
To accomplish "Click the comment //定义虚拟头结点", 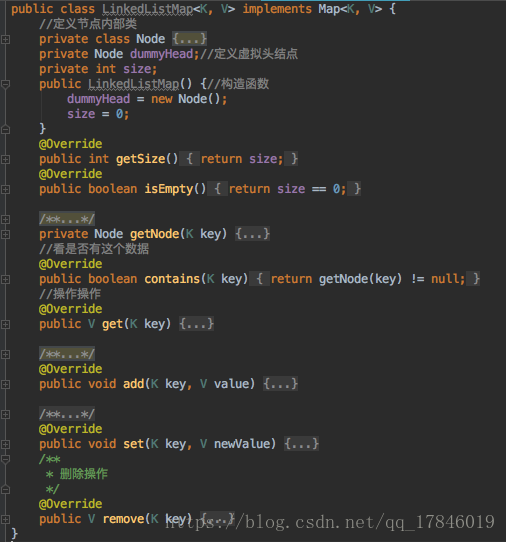I will (249, 54).
